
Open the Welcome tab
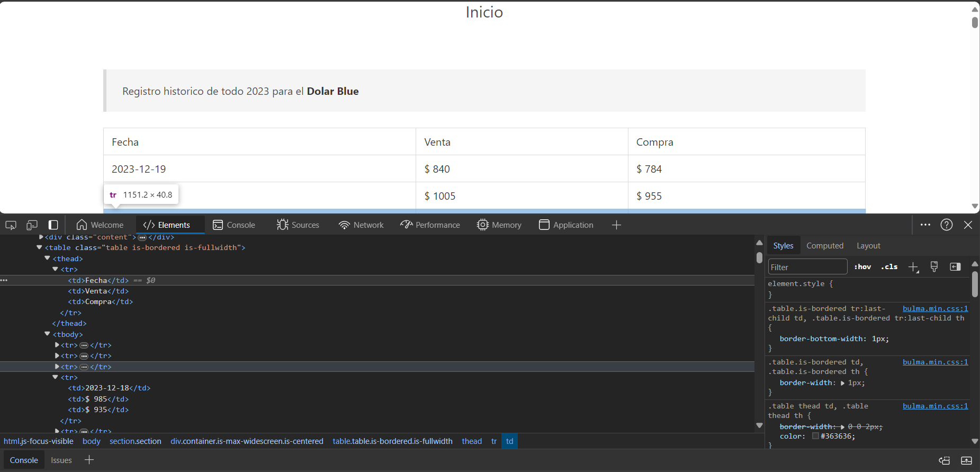click(100, 225)
